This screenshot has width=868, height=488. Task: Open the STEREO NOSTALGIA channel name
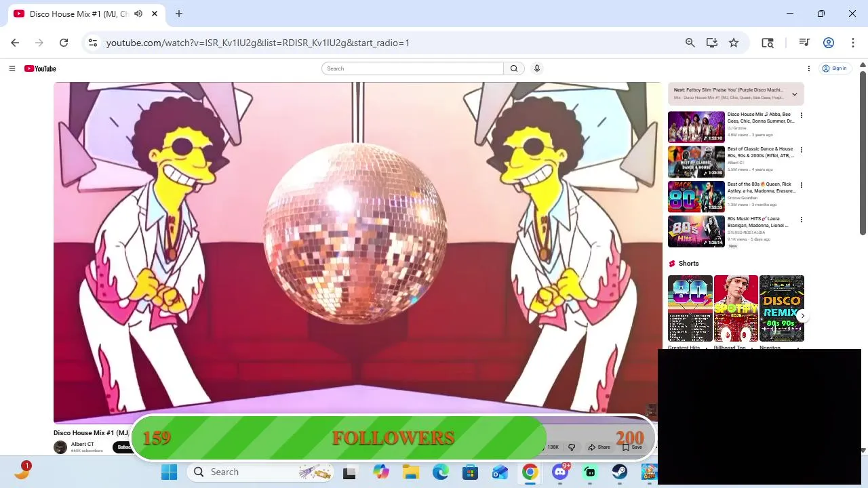pyautogui.click(x=746, y=232)
